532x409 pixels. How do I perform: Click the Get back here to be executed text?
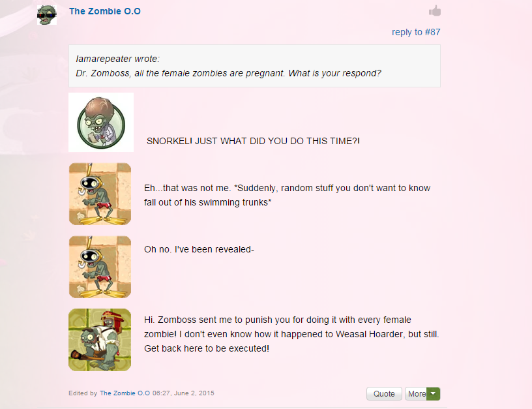coord(207,348)
